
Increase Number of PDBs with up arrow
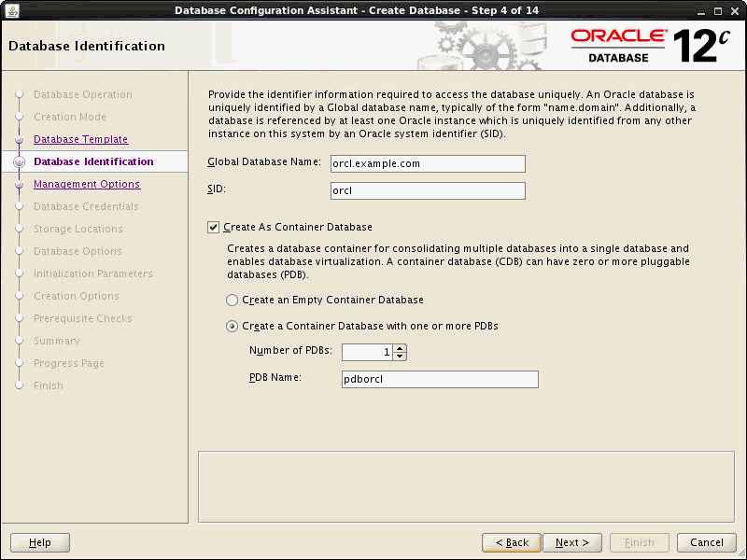pos(400,348)
